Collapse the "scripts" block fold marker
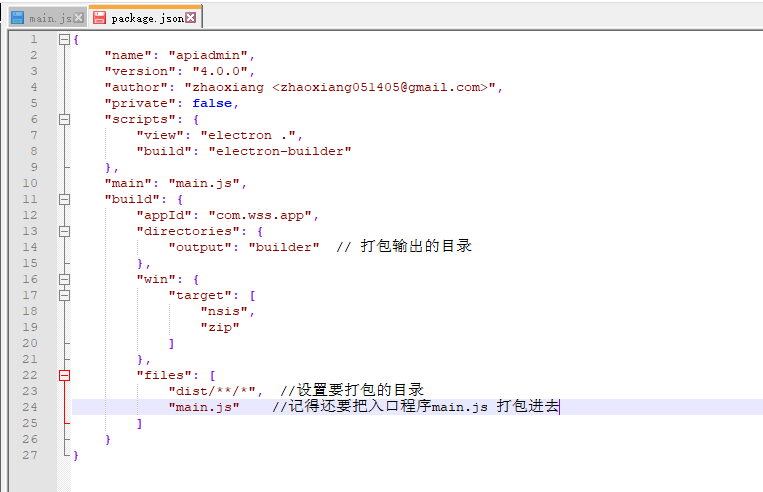 tap(64, 119)
